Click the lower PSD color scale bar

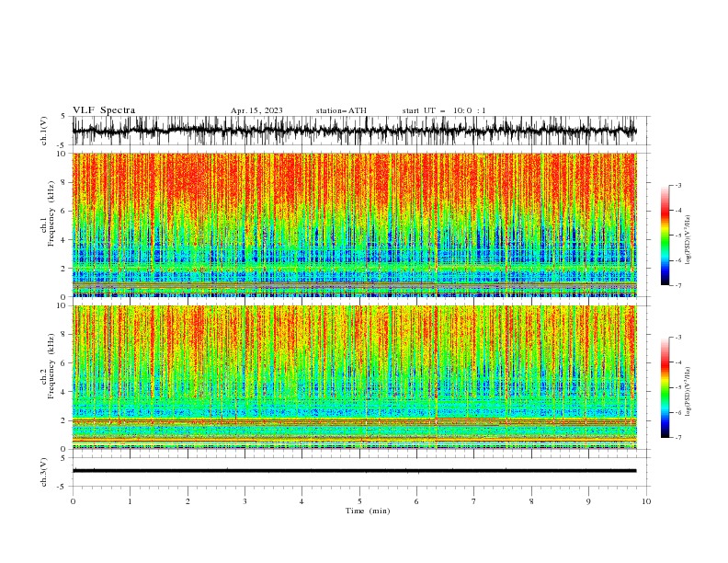[x=665, y=387]
